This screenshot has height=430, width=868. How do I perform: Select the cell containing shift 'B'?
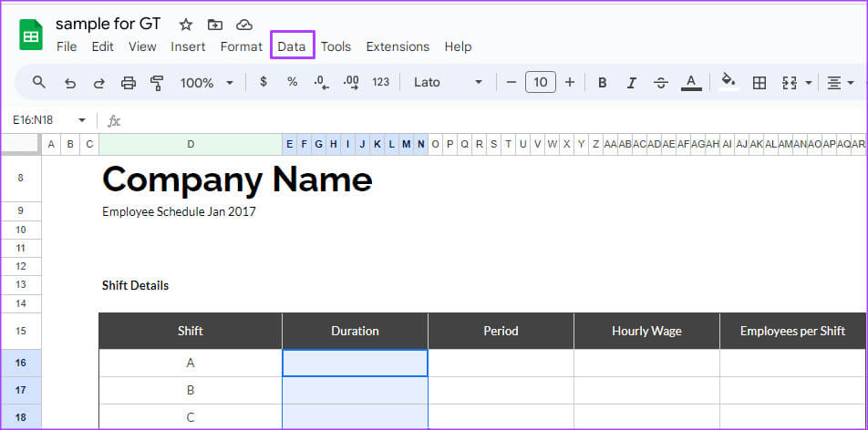click(x=191, y=391)
